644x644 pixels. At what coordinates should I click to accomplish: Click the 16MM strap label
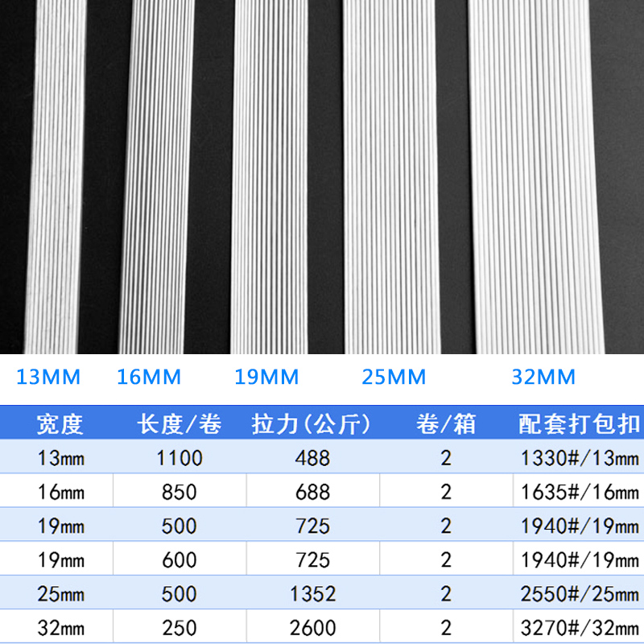click(149, 377)
